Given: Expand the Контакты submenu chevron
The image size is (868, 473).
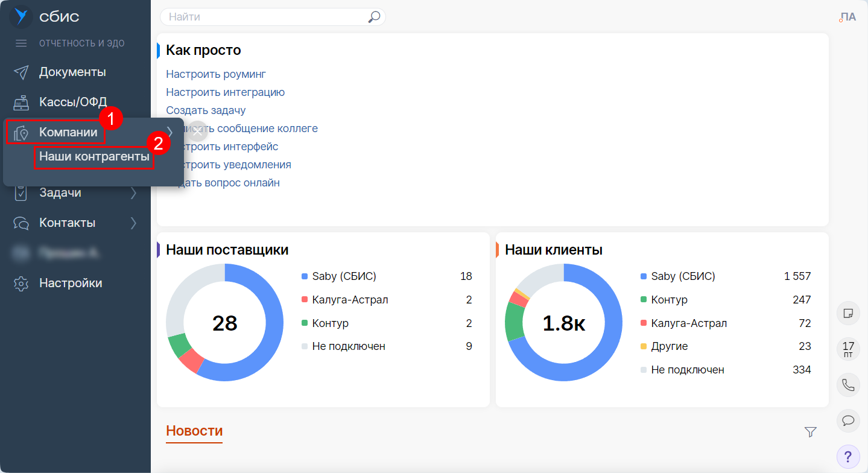Looking at the screenshot, I should coord(133,223).
